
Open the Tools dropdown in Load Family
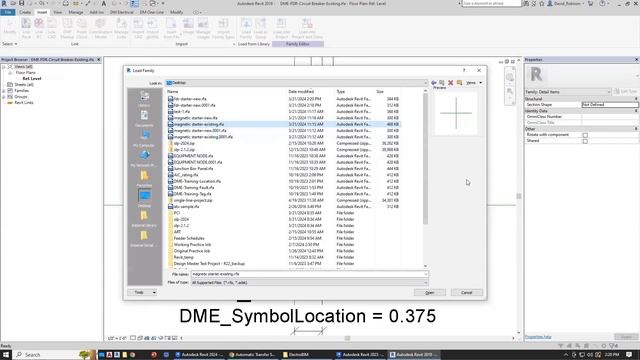(x=142, y=293)
